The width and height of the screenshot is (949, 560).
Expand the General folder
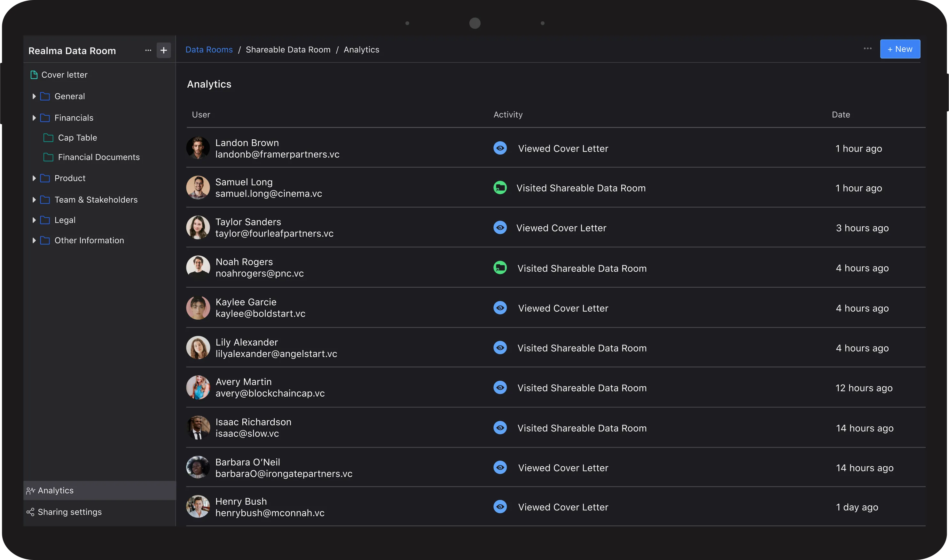34,97
